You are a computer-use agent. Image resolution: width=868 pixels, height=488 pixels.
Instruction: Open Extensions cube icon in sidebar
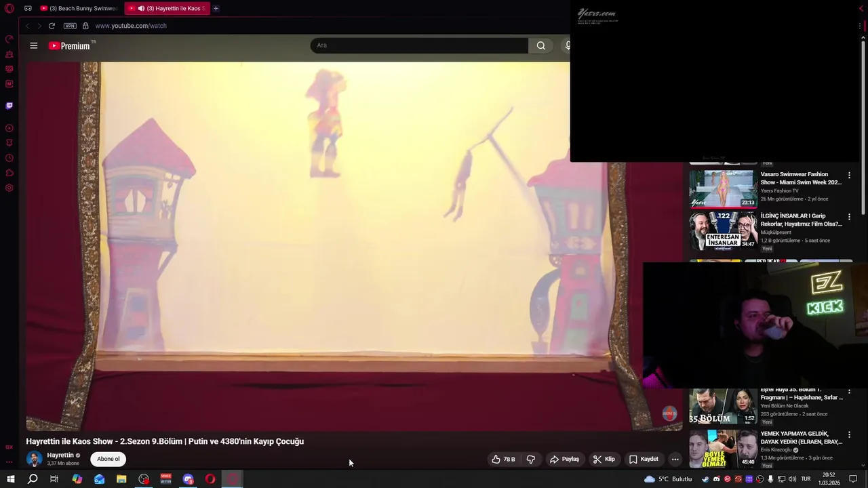(9, 173)
